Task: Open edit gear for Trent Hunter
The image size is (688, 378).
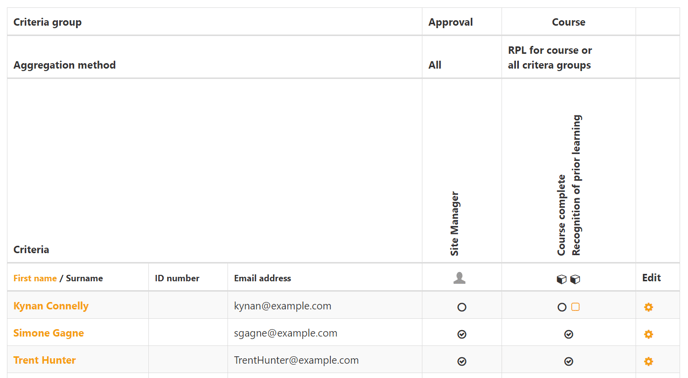Action: click(x=649, y=362)
